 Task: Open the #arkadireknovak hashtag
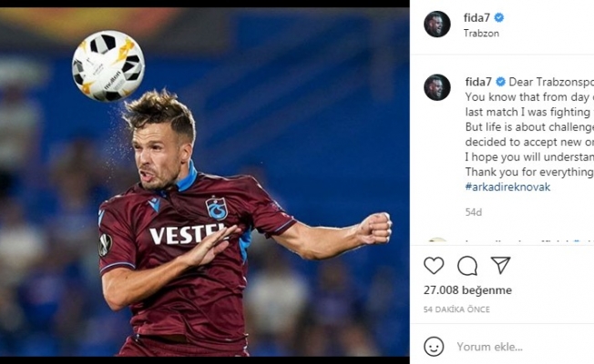click(x=507, y=187)
